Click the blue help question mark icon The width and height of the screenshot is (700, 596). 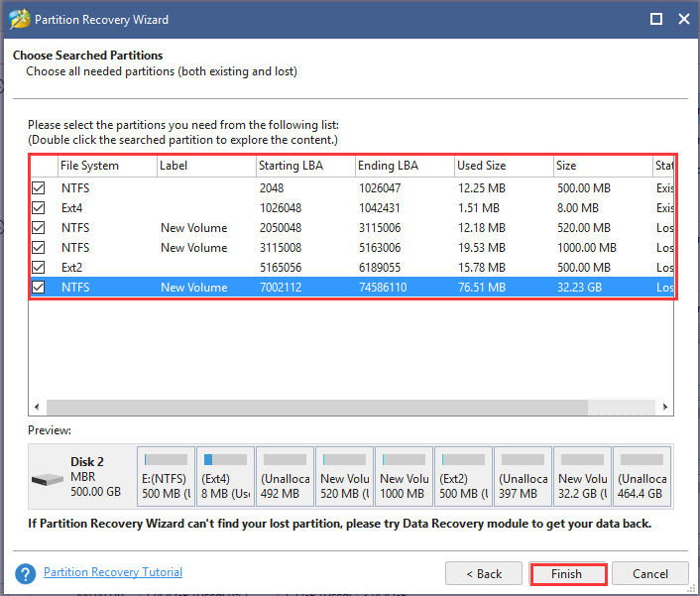pyautogui.click(x=26, y=573)
